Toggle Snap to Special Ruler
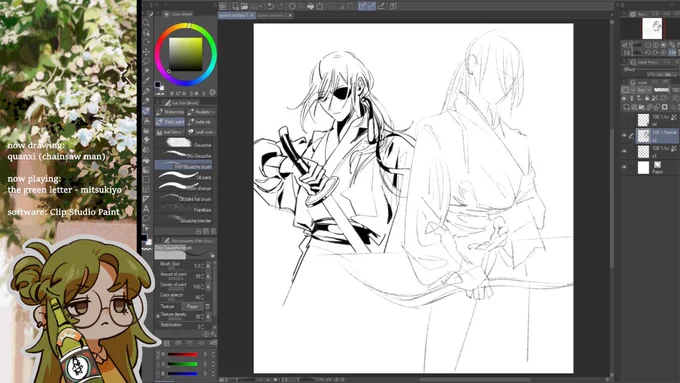Viewport: 680px width, 383px height. [372, 6]
